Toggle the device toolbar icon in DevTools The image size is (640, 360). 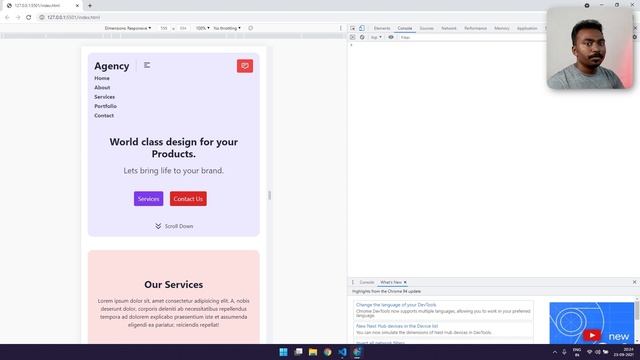click(x=362, y=28)
